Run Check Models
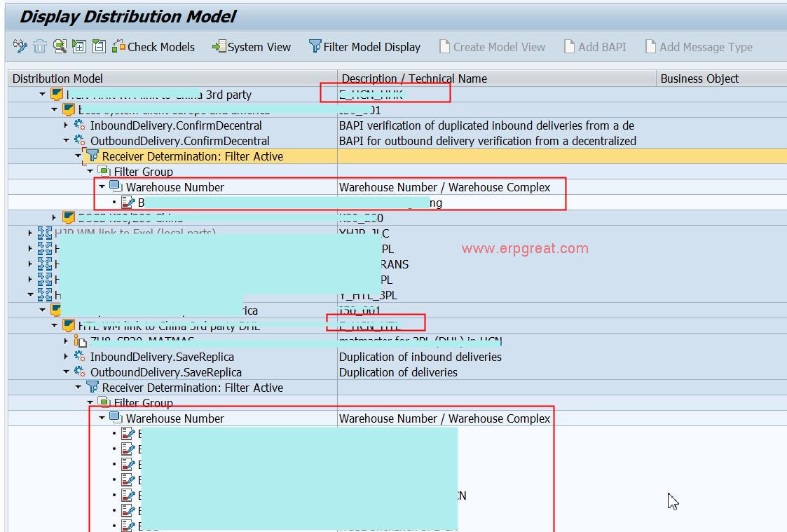The width and height of the screenshot is (787, 532). coord(153,47)
